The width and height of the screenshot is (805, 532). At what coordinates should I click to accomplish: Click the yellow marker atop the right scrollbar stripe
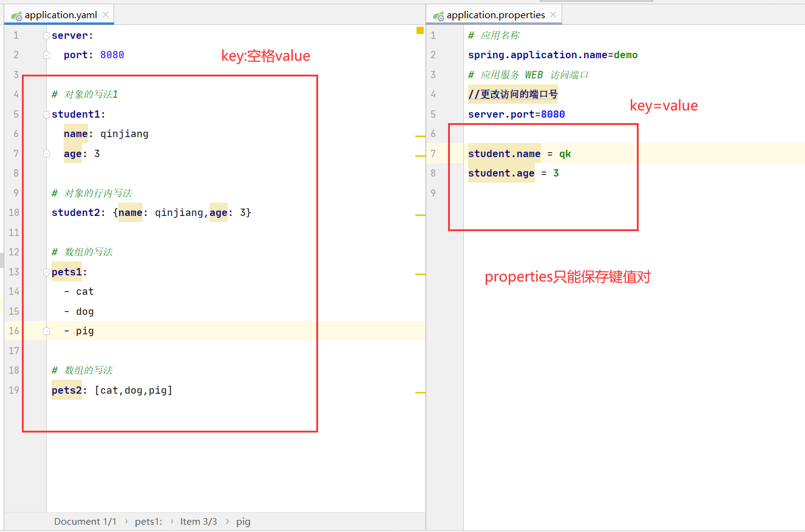[x=419, y=29]
